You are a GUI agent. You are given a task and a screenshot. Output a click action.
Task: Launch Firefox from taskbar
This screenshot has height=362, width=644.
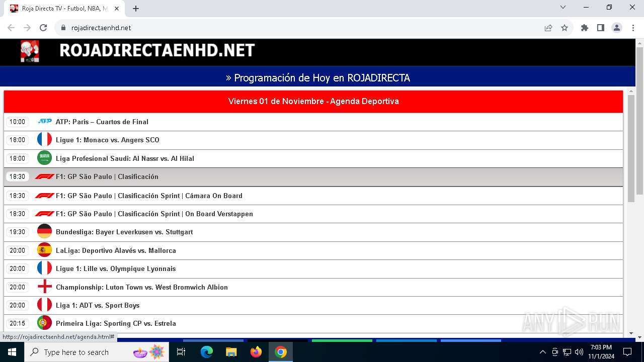[256, 352]
